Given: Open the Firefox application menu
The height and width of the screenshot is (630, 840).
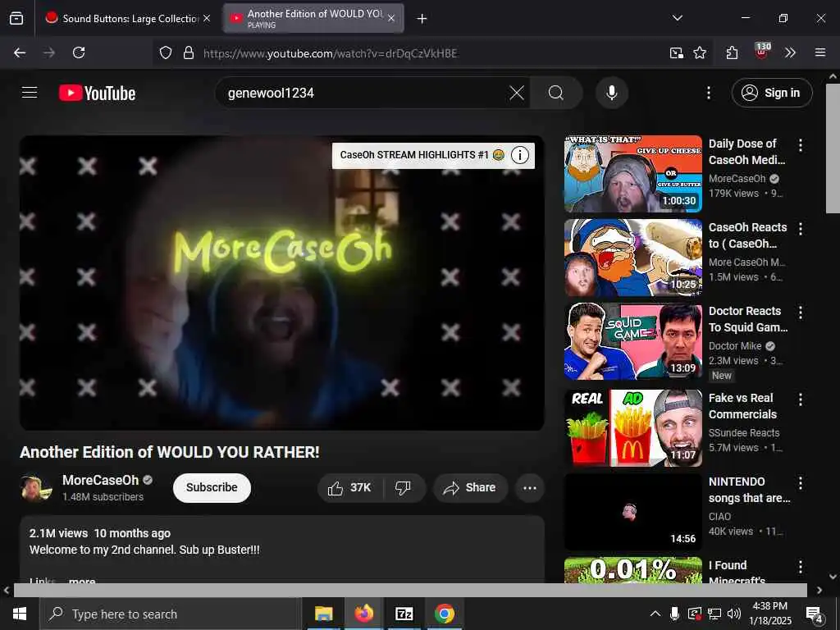Looking at the screenshot, I should [x=819, y=52].
